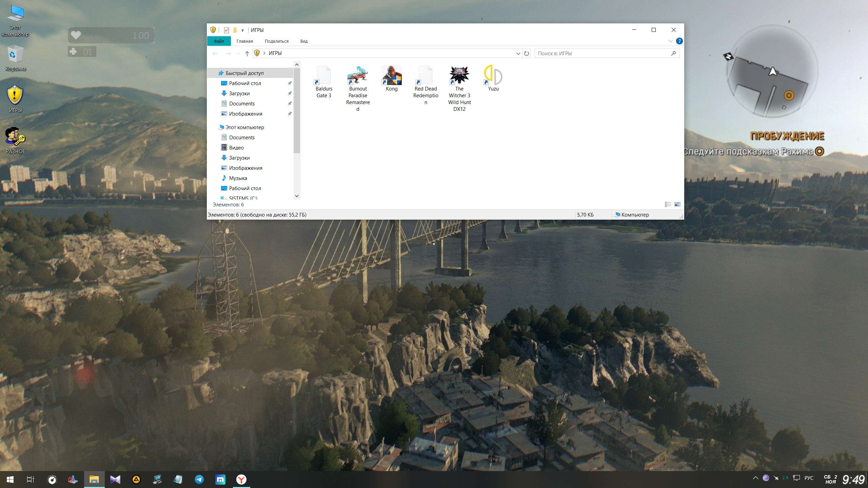This screenshot has height=488, width=868.
Task: Select Загрузки under Быстрый доступ
Action: pos(239,93)
